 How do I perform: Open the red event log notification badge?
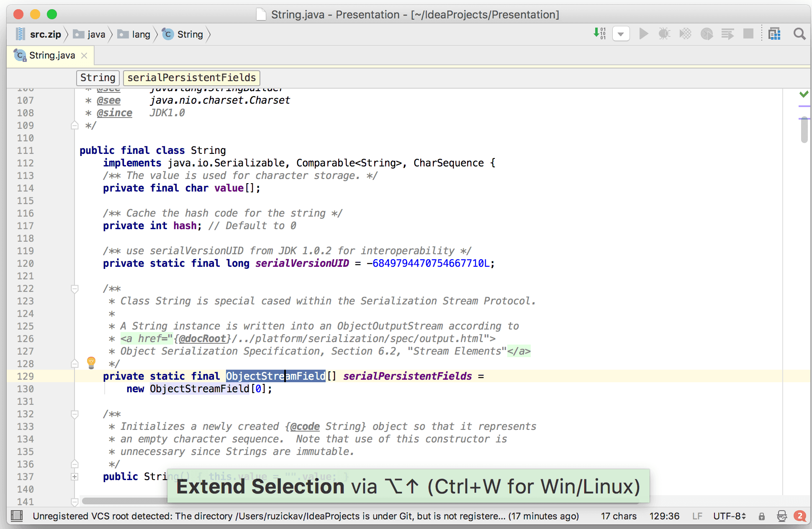tap(800, 516)
